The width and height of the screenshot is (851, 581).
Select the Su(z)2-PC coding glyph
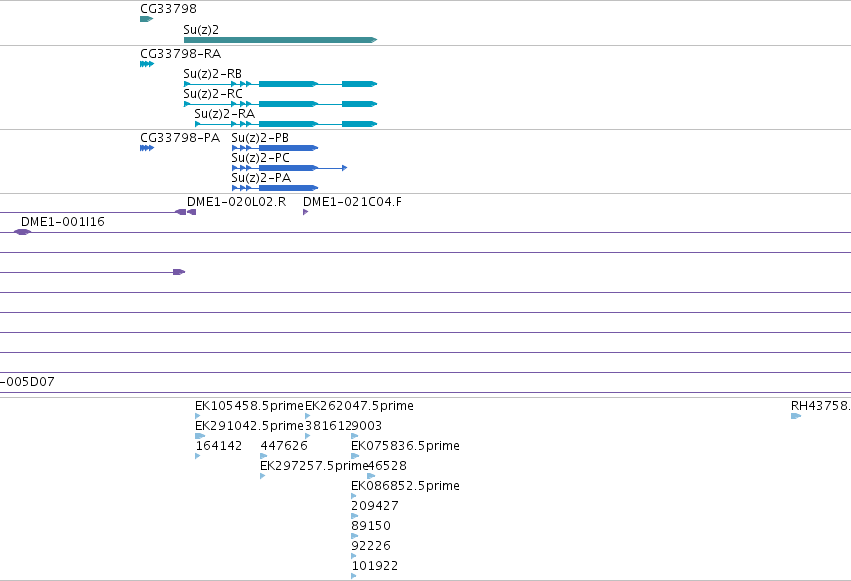pyautogui.click(x=289, y=168)
